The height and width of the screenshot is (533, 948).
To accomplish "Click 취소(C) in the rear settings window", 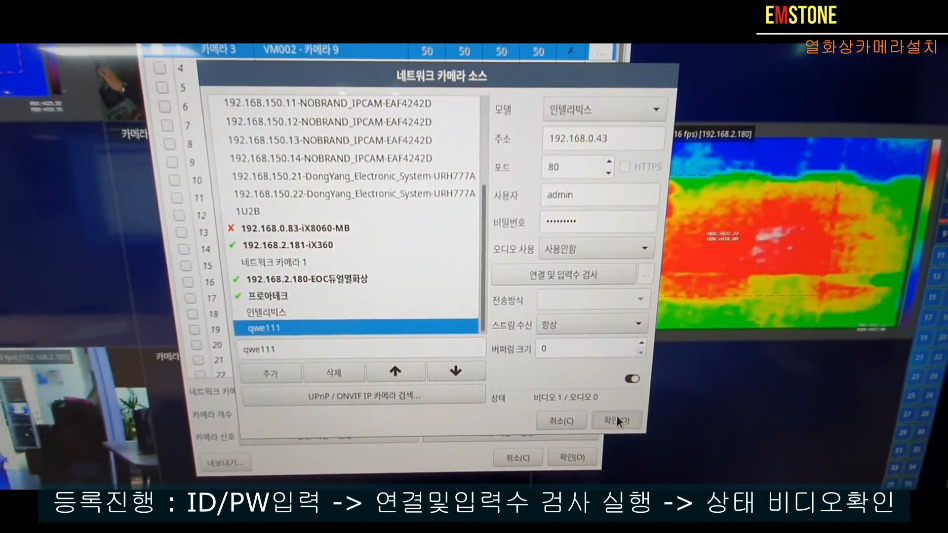I will [518, 458].
